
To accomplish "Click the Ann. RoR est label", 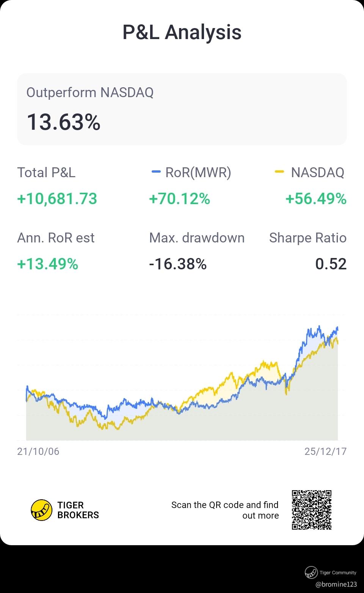I will point(56,238).
